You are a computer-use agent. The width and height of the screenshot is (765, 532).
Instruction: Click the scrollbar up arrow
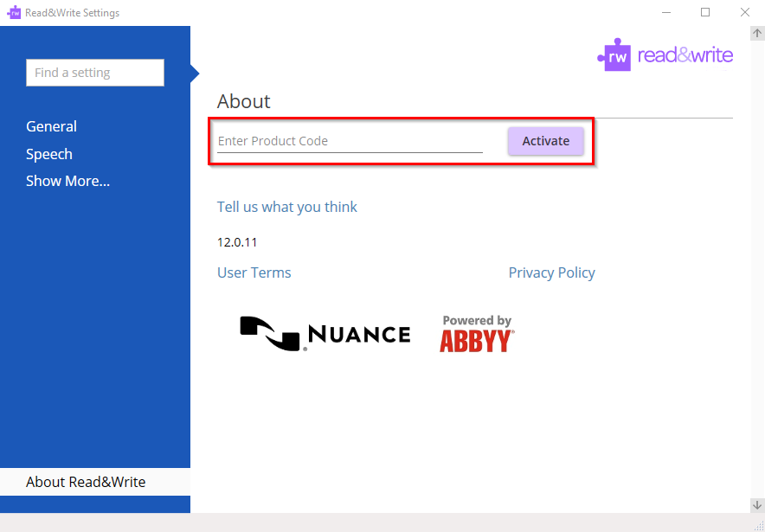757,33
